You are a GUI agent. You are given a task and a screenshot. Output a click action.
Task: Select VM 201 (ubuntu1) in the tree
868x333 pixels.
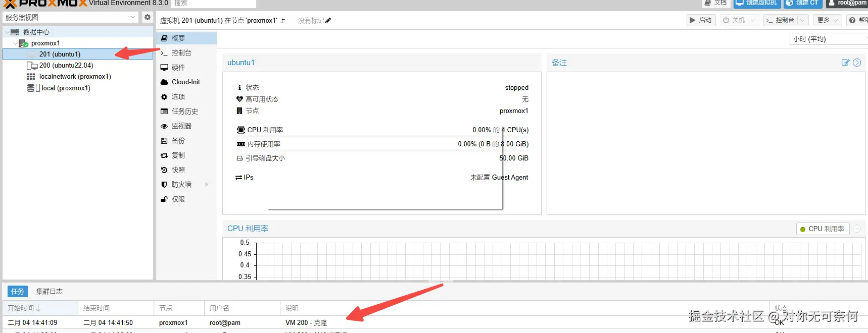[78, 54]
